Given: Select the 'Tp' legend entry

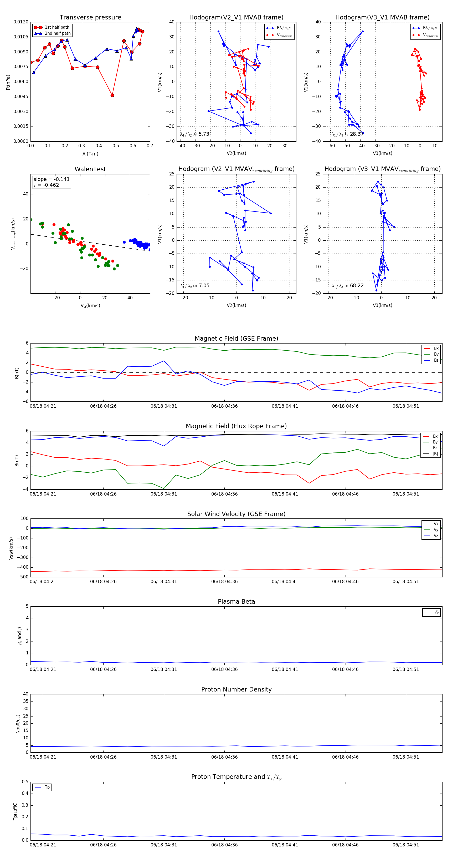Looking at the screenshot, I should pos(42,787).
